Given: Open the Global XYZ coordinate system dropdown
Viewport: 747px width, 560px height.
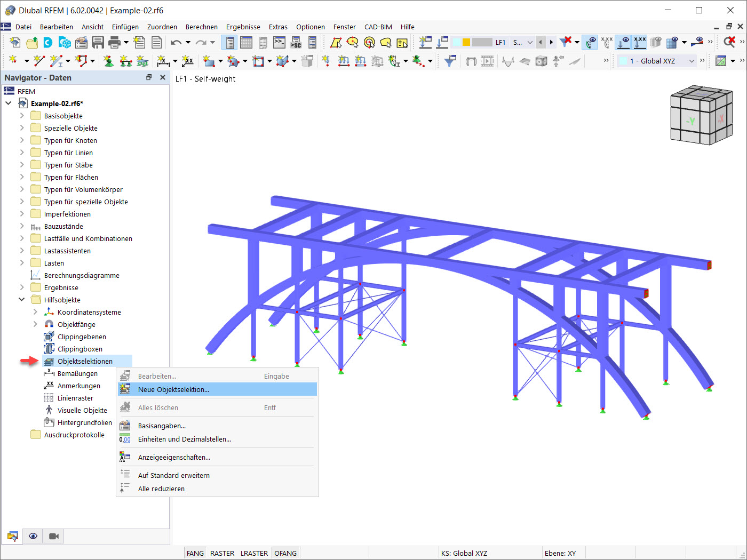Looking at the screenshot, I should [x=693, y=61].
